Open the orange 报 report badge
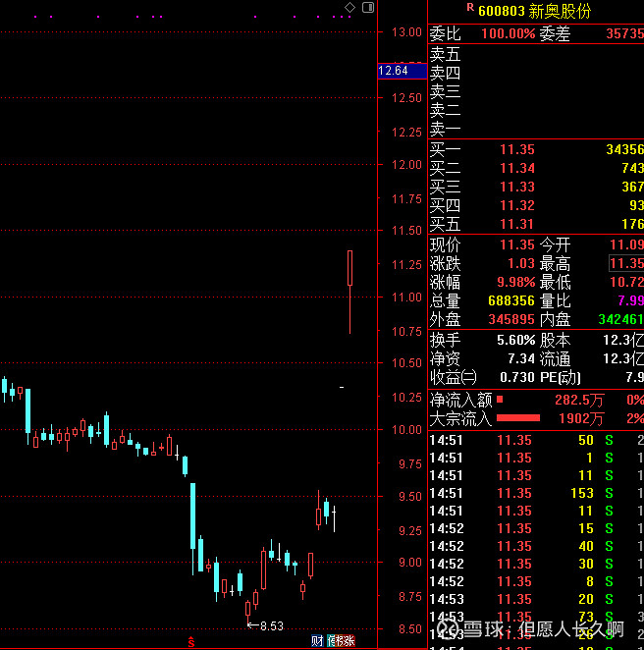644x650 pixels. [340, 641]
